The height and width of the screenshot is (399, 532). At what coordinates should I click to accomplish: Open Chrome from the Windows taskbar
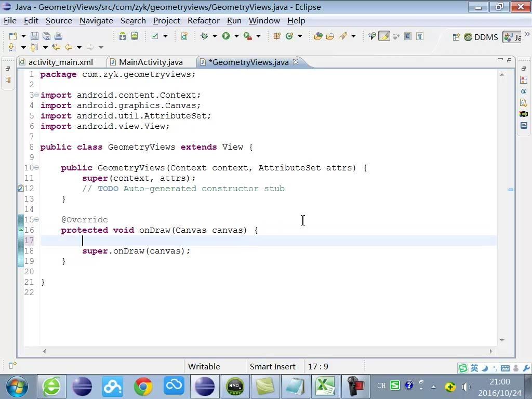coord(143,387)
